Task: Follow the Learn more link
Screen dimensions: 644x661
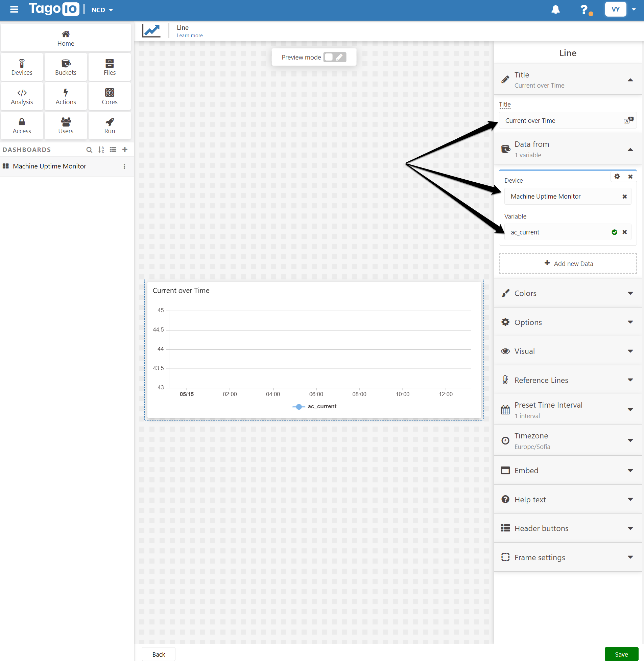Action: click(x=189, y=36)
